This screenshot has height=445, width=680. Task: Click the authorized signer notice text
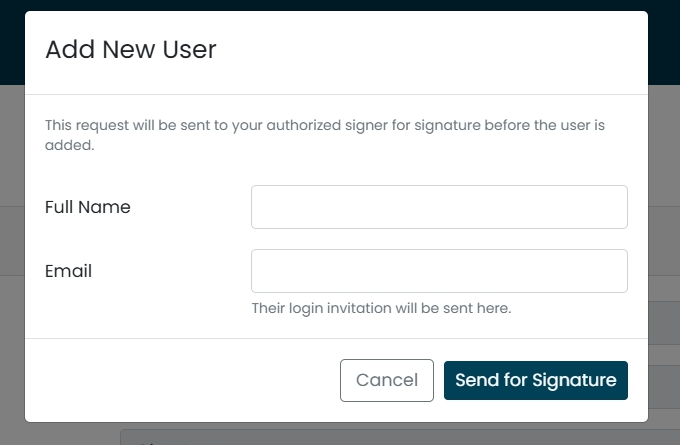pyautogui.click(x=325, y=135)
